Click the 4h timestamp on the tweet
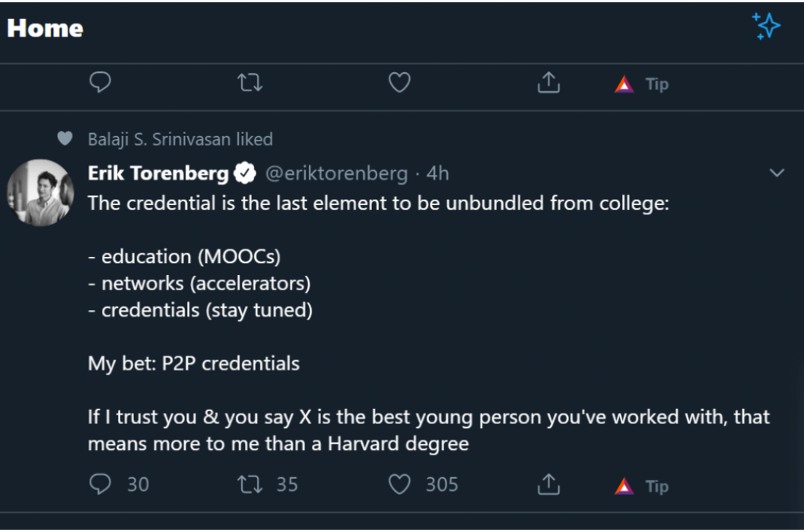Screen dimensions: 804x532 coord(437,174)
